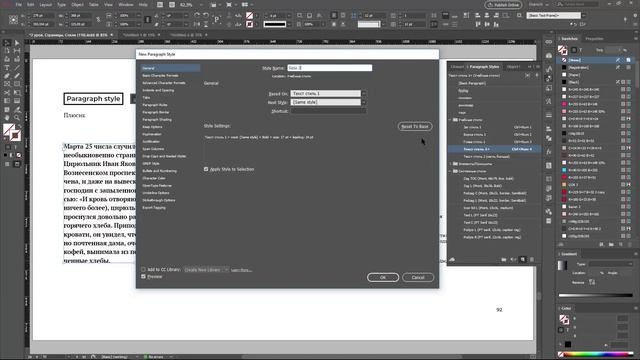This screenshot has width=640, height=360.
Task: Select the Direct Selection tool
Action: click(17, 42)
